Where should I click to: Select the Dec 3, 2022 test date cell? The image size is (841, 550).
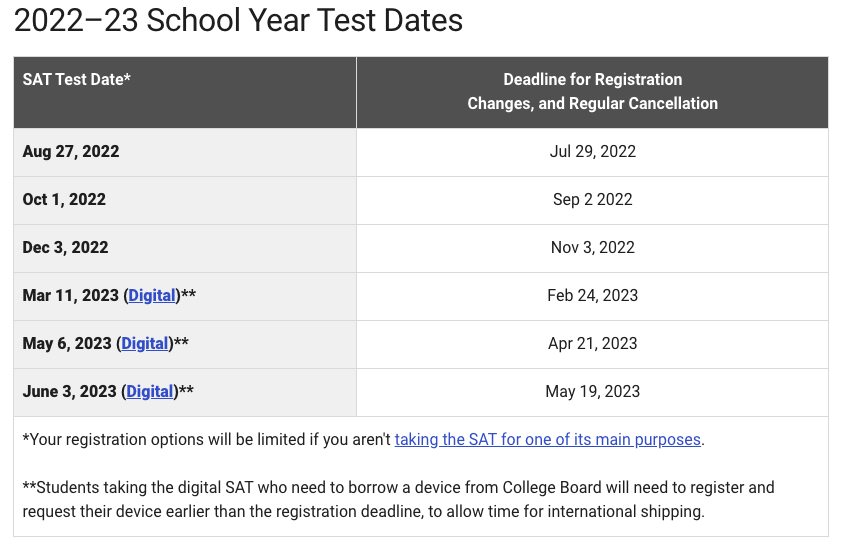coord(65,248)
